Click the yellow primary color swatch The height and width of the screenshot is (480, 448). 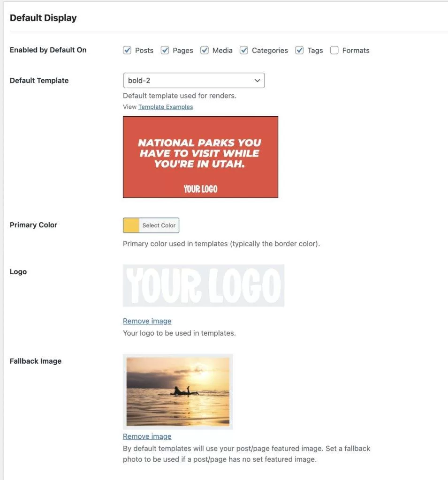point(131,225)
